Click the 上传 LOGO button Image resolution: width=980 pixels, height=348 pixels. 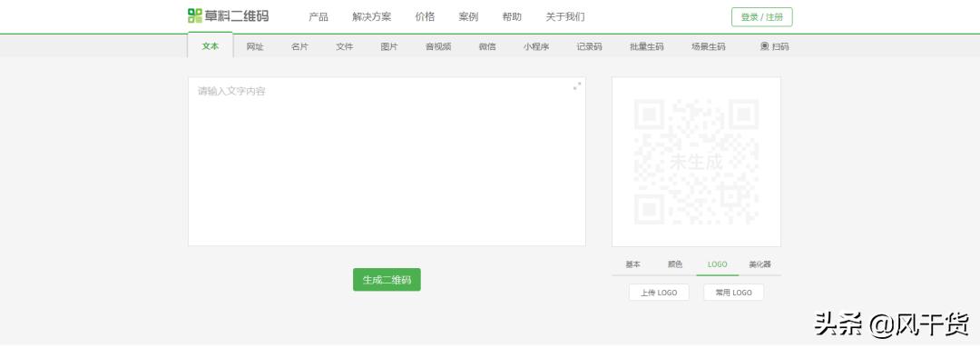(x=660, y=293)
